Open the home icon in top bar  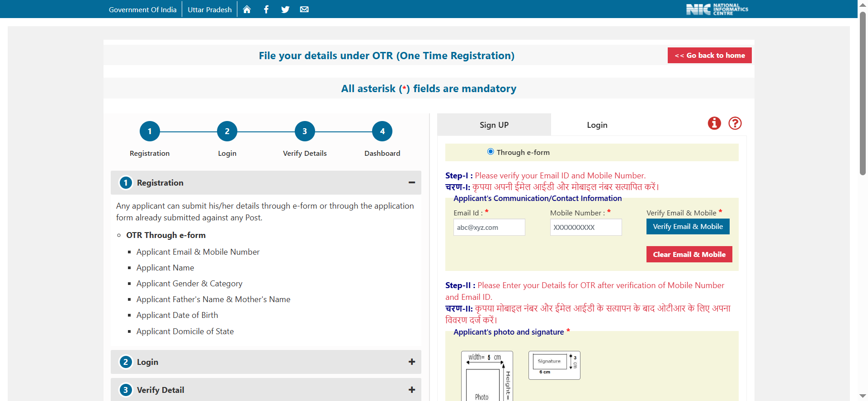pyautogui.click(x=247, y=9)
